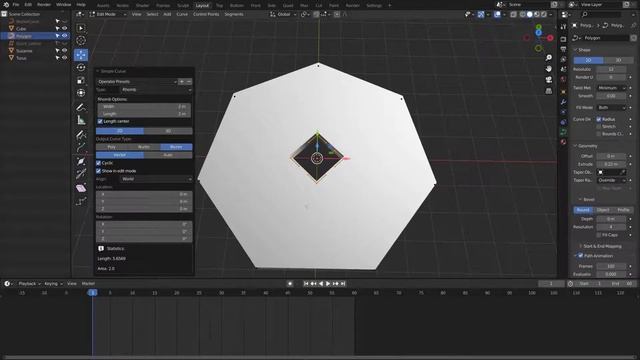Image resolution: width=640 pixels, height=360 pixels.
Task: Click the Blender logo menu icon
Action: 6,4
